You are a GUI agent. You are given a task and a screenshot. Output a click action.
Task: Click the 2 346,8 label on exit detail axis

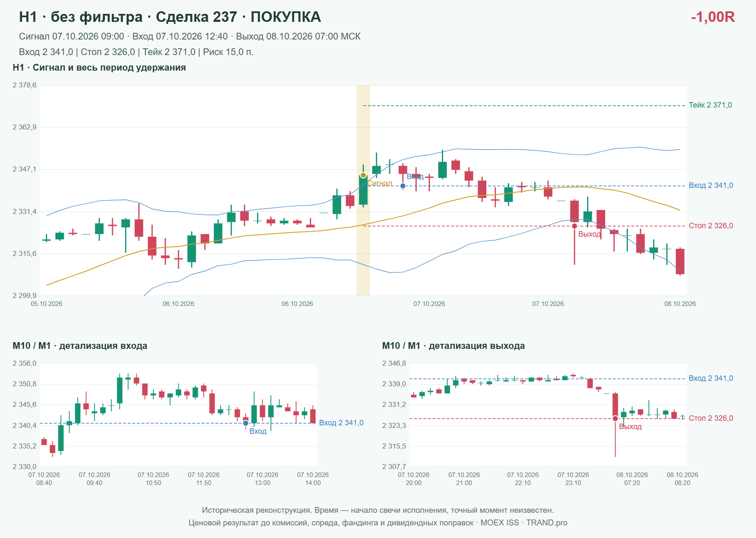[x=394, y=363]
